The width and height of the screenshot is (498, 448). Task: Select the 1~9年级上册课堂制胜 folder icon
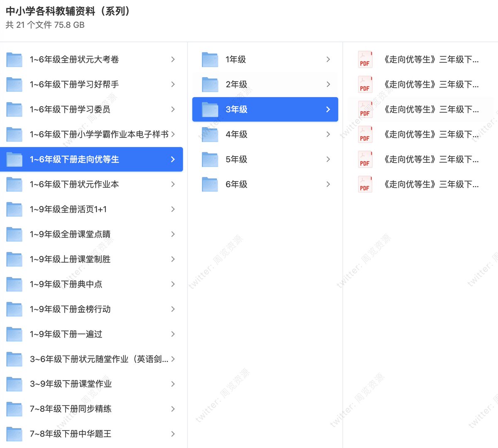pos(14,259)
